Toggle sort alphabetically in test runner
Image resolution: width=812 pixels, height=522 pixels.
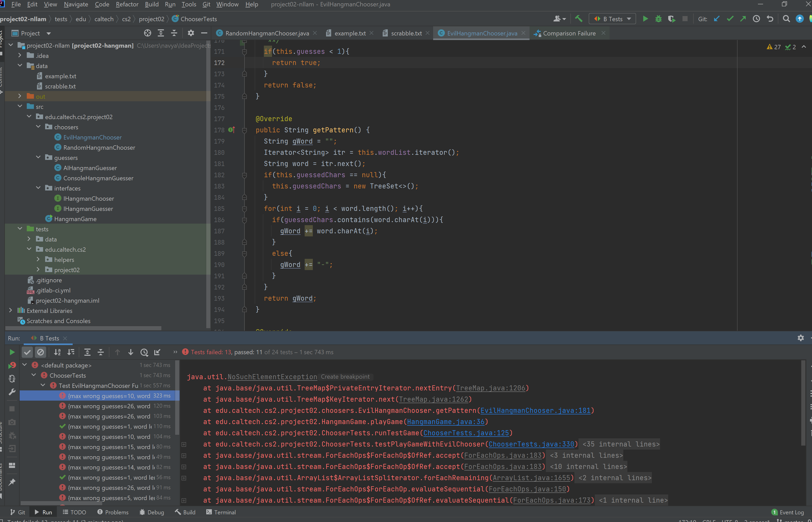(57, 352)
